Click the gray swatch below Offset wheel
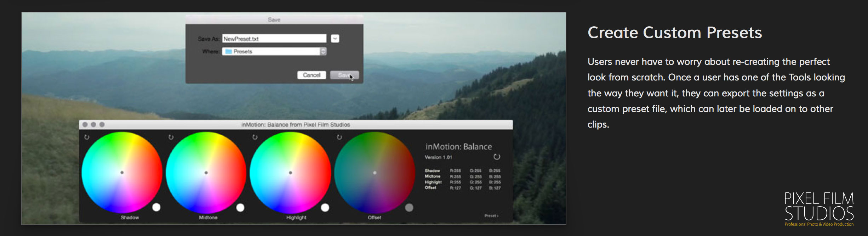 tap(409, 207)
